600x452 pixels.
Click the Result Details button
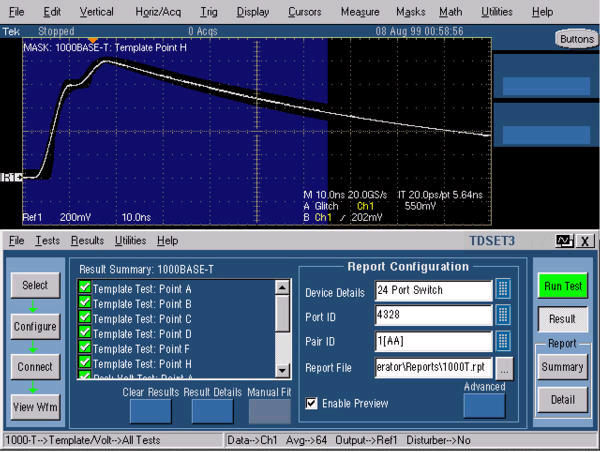coord(212,411)
